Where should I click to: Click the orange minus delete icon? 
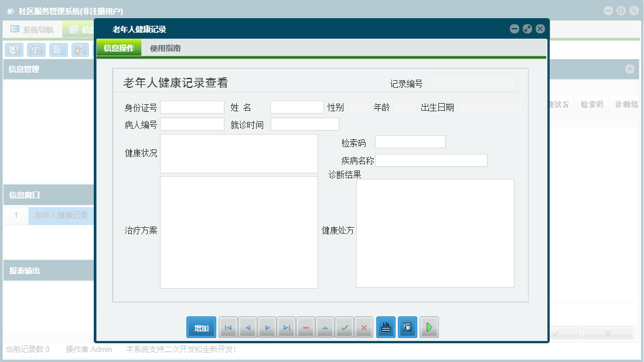pos(306,327)
